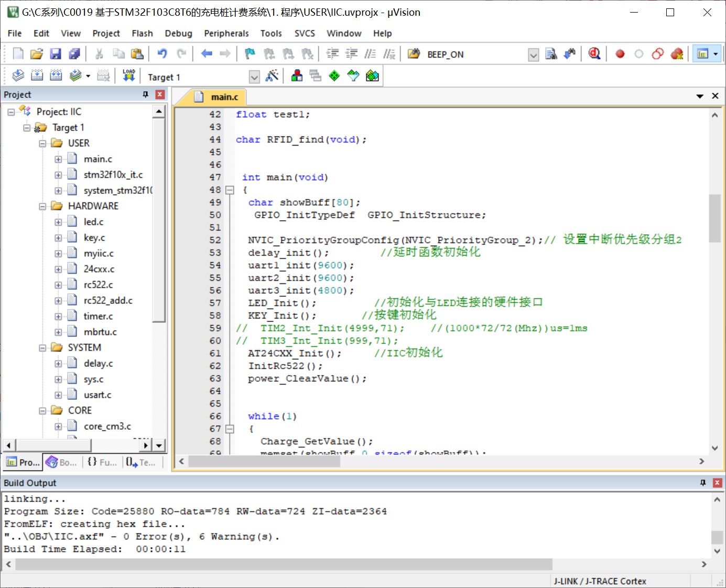Download to flash LOAD icon

[128, 75]
